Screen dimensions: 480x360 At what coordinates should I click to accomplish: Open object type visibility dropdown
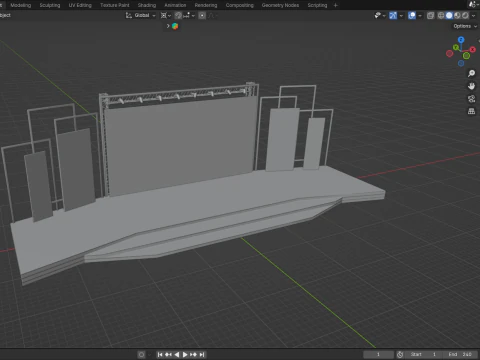[x=380, y=15]
